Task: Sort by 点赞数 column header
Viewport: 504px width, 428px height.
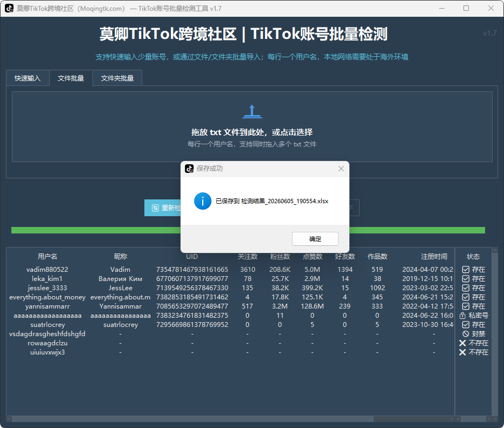Action: (x=313, y=256)
